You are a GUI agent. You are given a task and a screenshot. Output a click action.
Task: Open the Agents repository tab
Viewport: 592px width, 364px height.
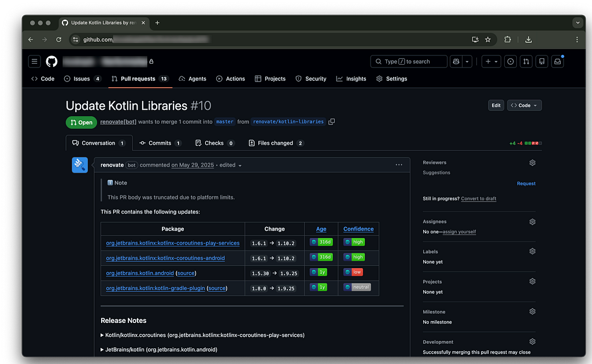click(x=193, y=79)
